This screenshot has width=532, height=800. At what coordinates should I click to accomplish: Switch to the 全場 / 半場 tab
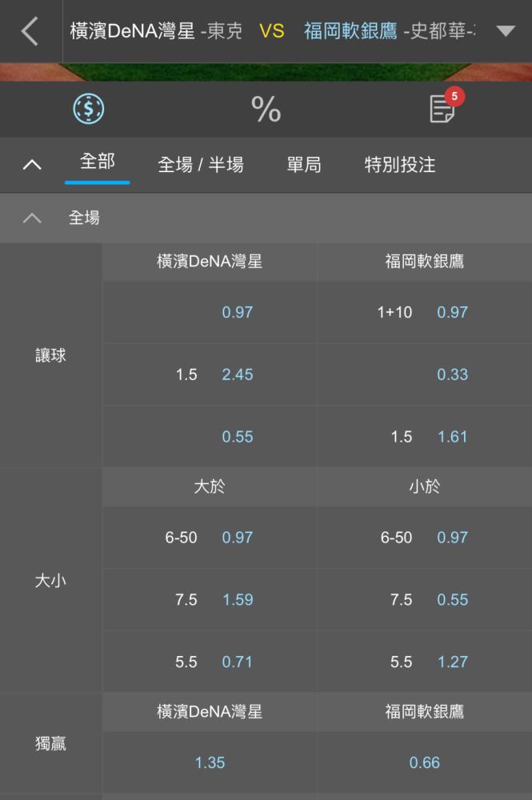[x=201, y=165]
